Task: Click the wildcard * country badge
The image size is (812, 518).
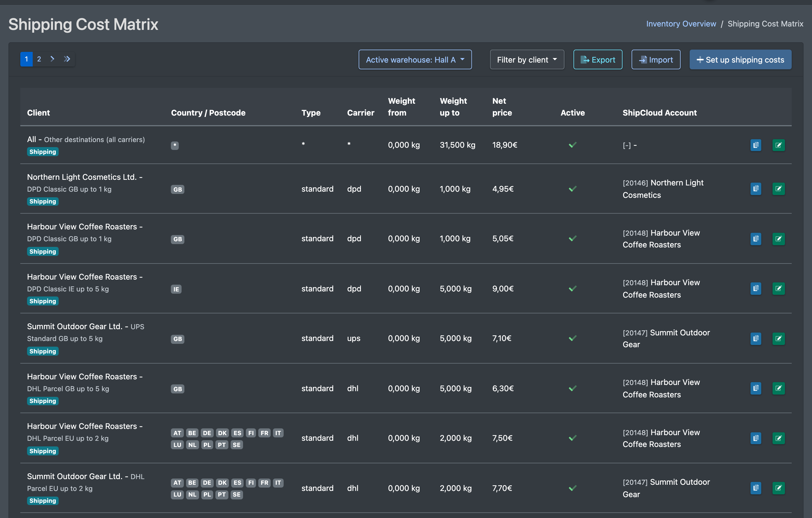Action: [174, 145]
